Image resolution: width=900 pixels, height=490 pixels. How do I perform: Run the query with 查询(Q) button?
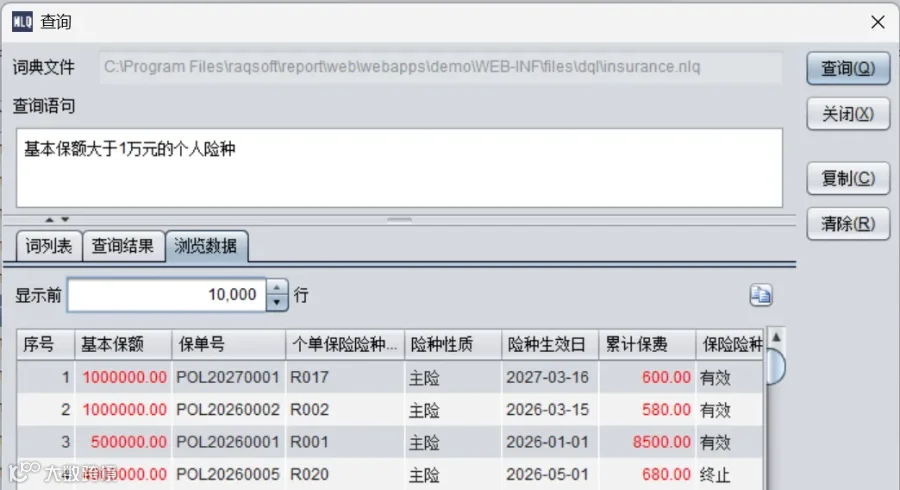tap(848, 68)
